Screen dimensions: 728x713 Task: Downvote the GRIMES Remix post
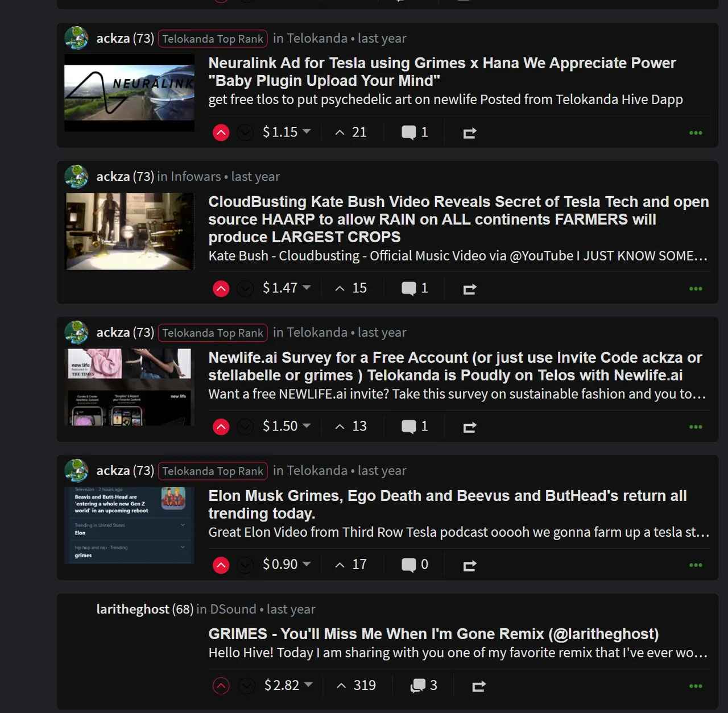246,686
